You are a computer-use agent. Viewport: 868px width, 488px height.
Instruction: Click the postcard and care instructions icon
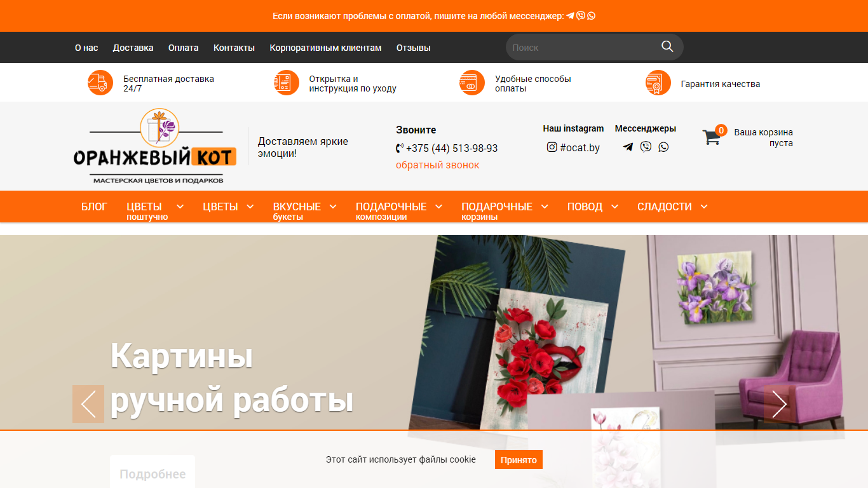click(x=287, y=83)
